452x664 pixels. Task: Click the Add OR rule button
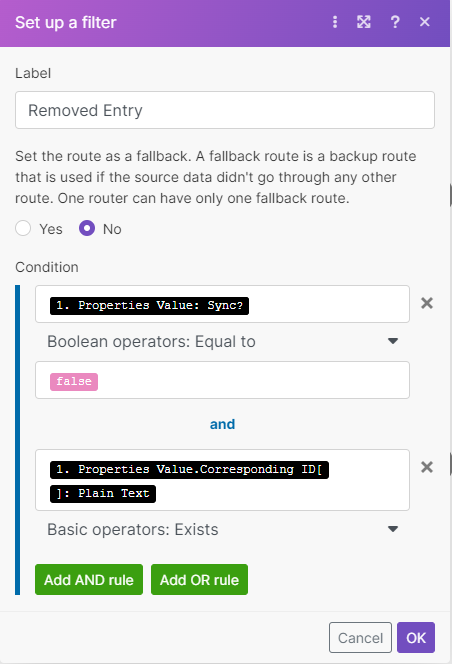point(199,579)
